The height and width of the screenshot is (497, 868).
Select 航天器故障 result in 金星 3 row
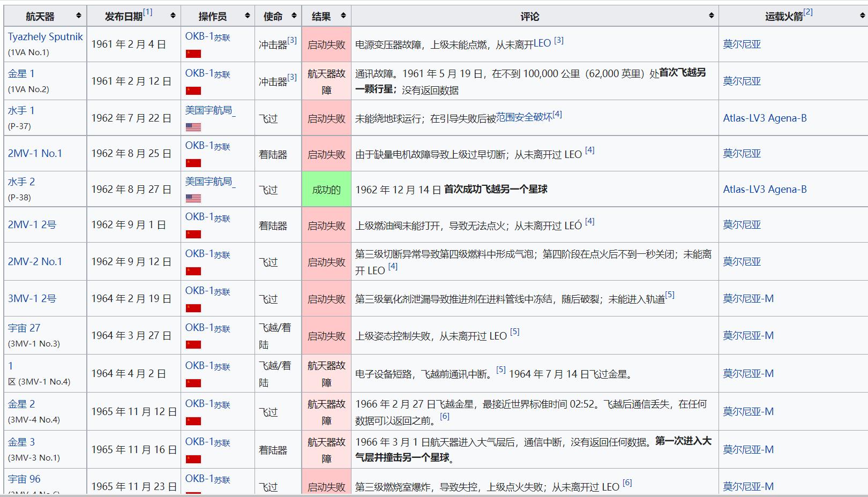coord(326,450)
